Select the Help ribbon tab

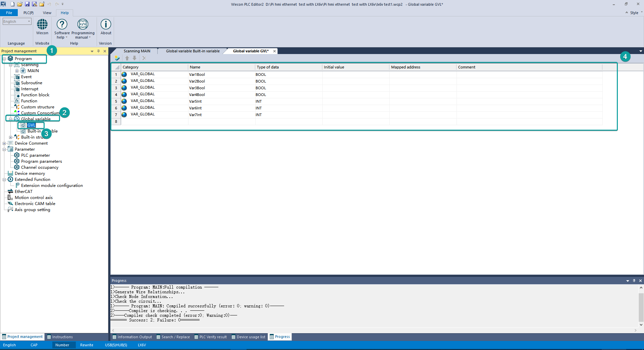point(65,13)
